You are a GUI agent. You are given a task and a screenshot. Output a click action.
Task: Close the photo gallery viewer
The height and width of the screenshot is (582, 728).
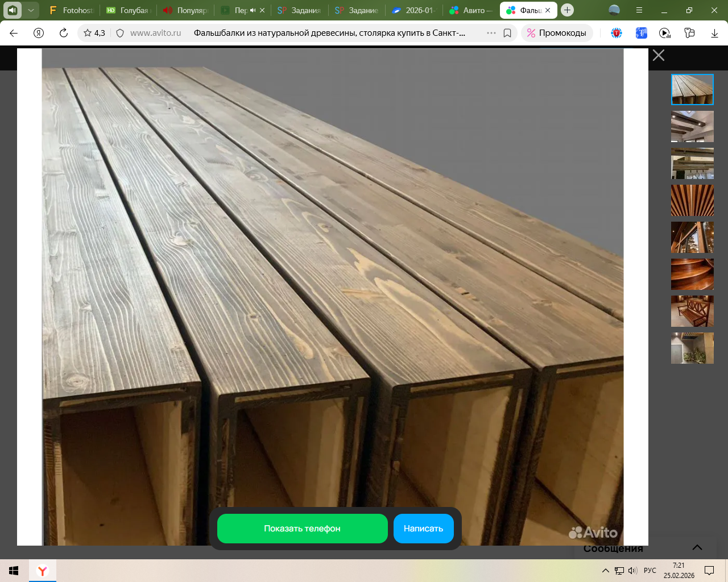click(659, 55)
